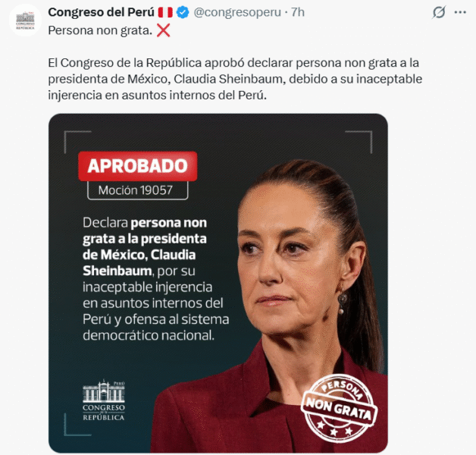Open the 'Congreso del Perú' display name link
476x455 pixels.
coord(101,12)
